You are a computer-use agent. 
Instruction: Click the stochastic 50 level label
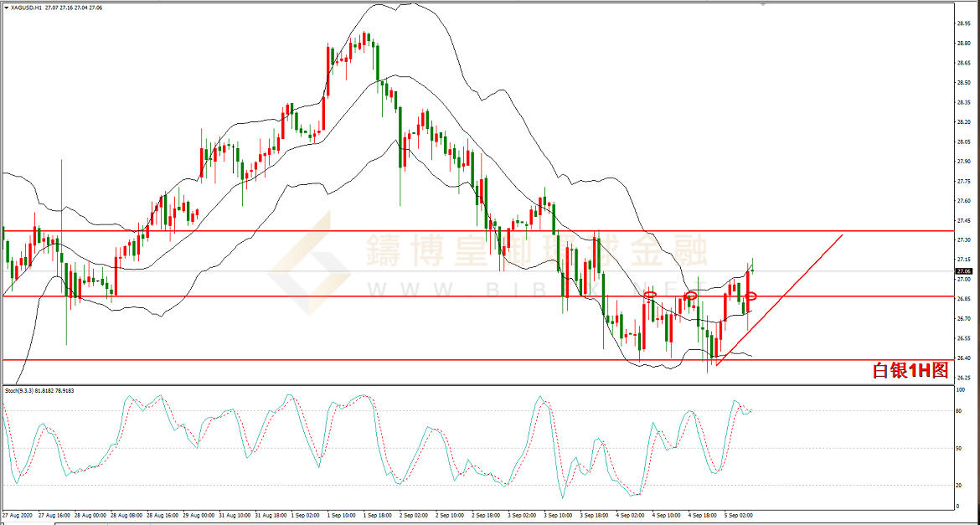957,448
